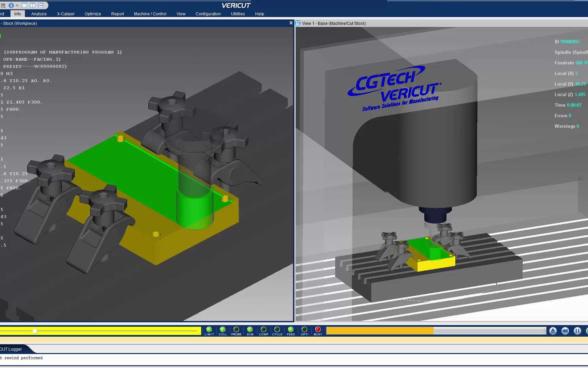
Task: Click the 'rewind performed' logger message
Action: tap(21, 358)
